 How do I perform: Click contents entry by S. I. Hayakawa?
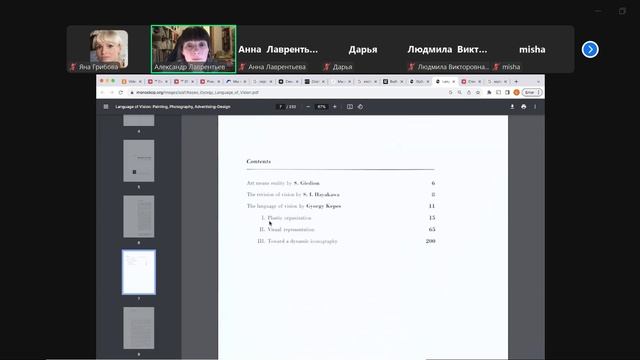tap(293, 194)
